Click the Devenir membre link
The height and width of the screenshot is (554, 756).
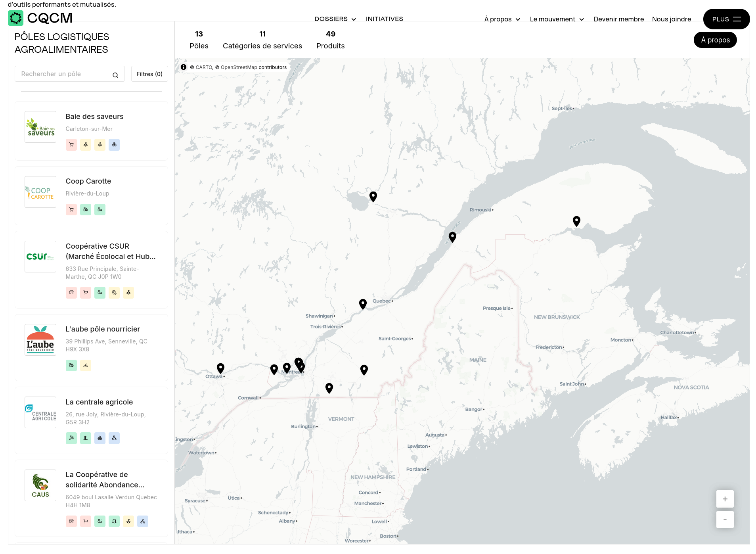coord(618,19)
